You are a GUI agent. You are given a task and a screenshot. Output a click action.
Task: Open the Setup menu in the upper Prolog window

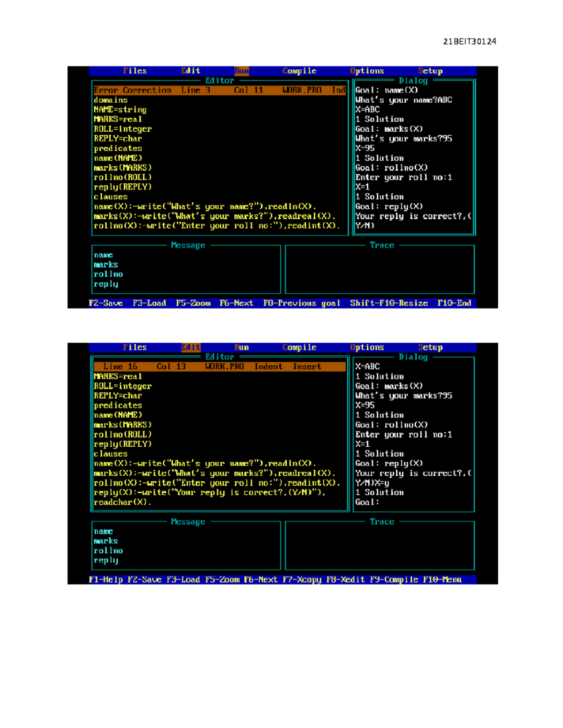[x=430, y=71]
